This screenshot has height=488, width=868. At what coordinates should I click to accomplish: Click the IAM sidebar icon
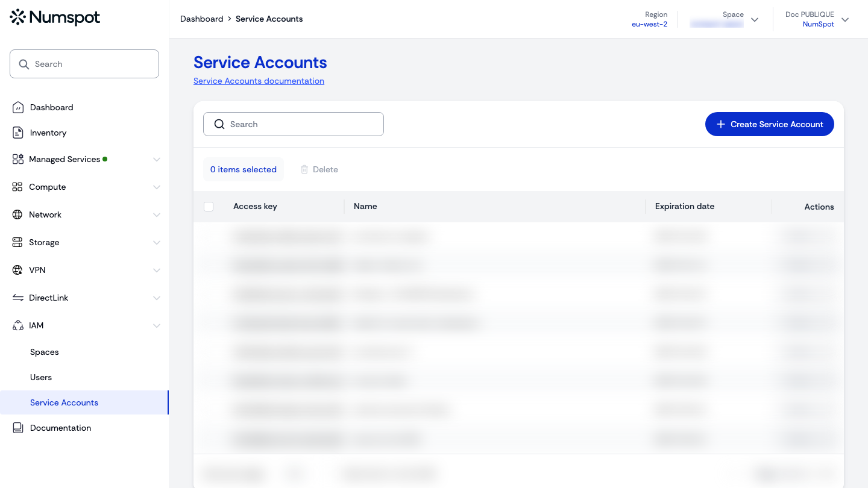point(17,325)
